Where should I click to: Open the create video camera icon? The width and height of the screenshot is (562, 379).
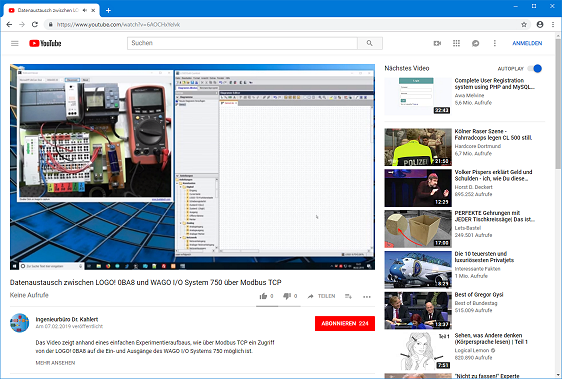pyautogui.click(x=437, y=43)
